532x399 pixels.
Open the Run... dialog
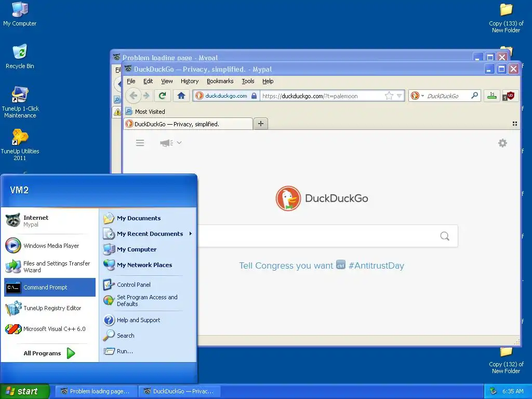coord(148,351)
